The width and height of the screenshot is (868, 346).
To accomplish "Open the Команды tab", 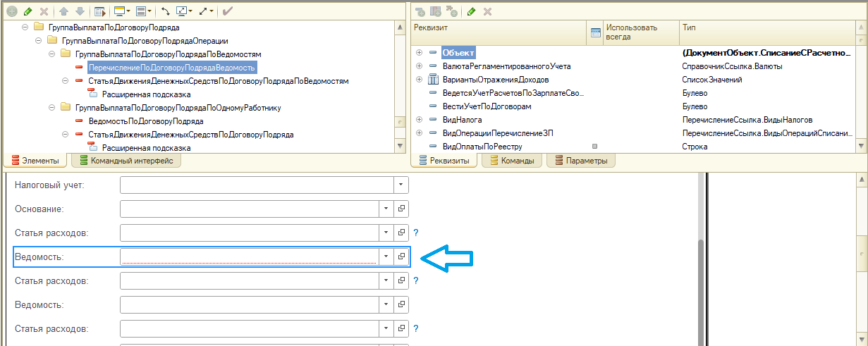I will (x=512, y=161).
